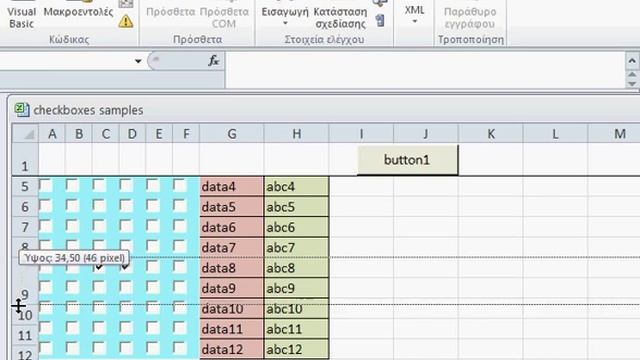Select the cell containing data4
Image resolution: width=640 pixels, height=360 pixels.
(x=232, y=187)
